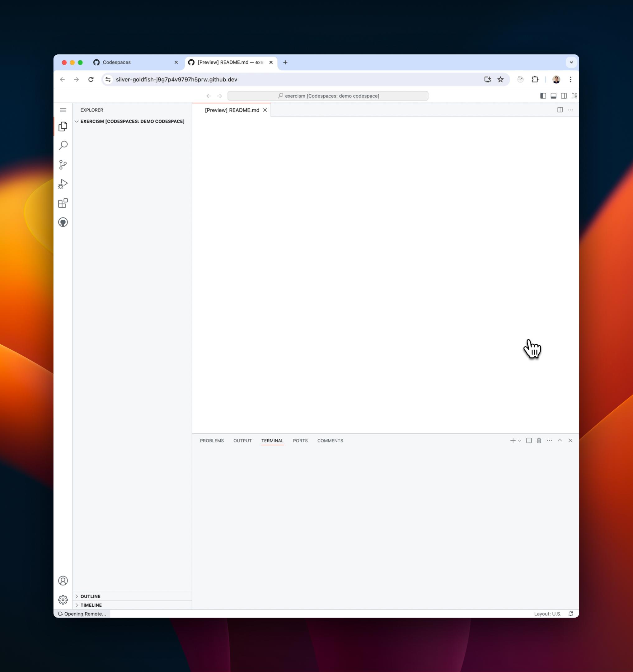Screen dimensions: 633x672
Task: Open Accounts menu in activity bar
Action: point(63,581)
